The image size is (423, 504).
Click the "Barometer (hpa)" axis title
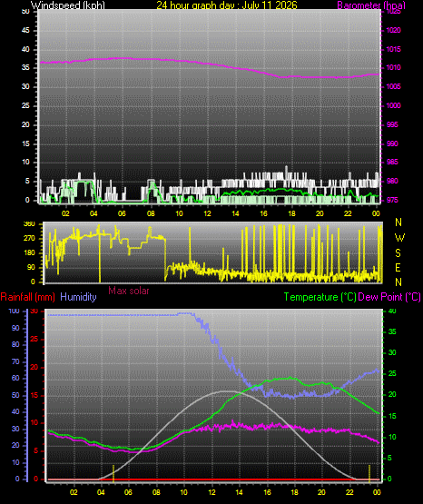tap(371, 5)
